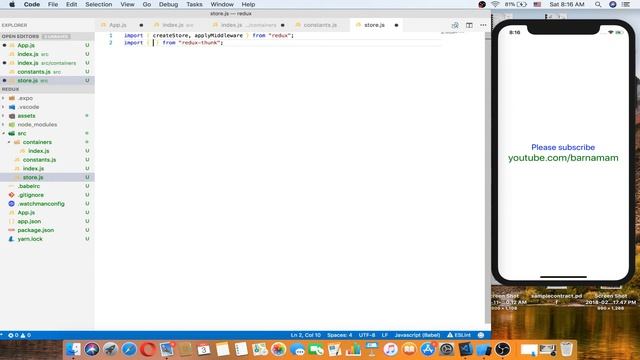Open Siri from the Dock
Image resolution: width=640 pixels, height=360 pixels.
(91, 349)
